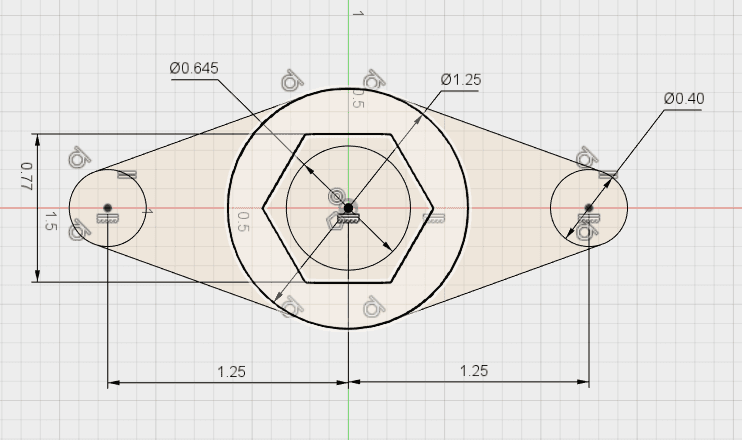Select the concentric constraint icon near the origin
This screenshot has height=440, width=742.
(337, 194)
